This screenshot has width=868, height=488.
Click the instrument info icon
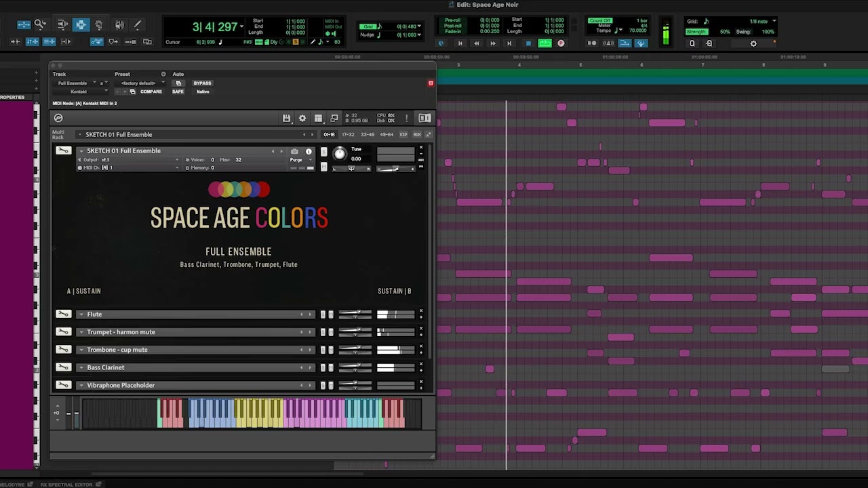309,152
